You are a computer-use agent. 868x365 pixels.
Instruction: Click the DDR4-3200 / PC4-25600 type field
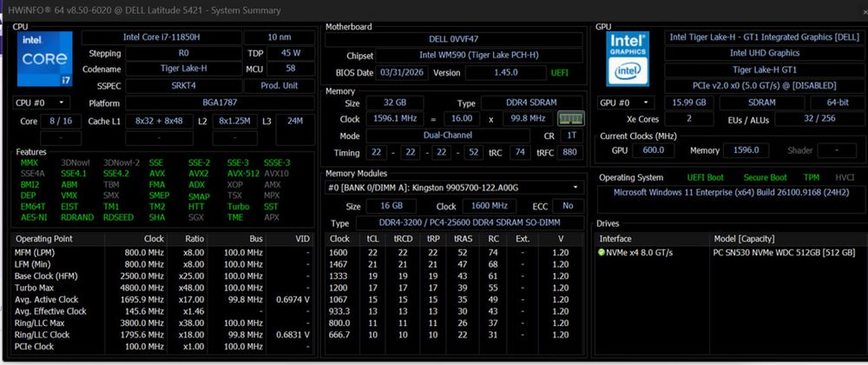click(x=470, y=222)
